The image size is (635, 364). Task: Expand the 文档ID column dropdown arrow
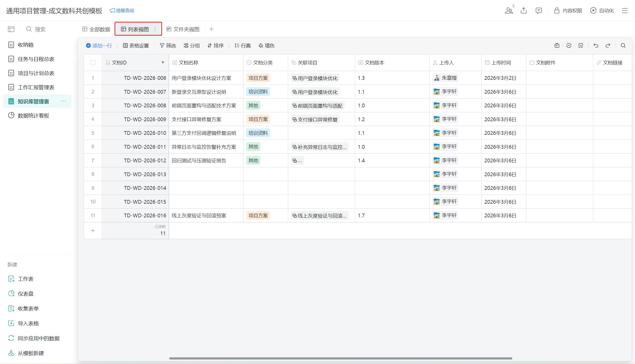pos(163,62)
